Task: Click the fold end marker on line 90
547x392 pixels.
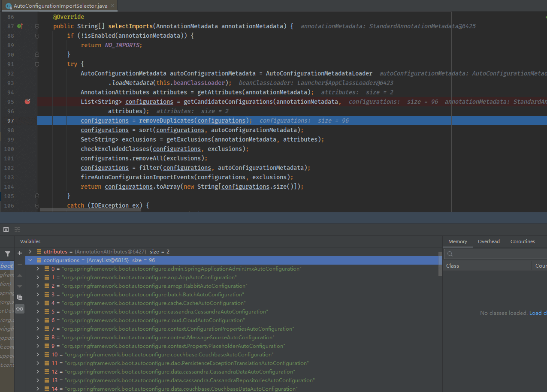Action: tap(37, 54)
